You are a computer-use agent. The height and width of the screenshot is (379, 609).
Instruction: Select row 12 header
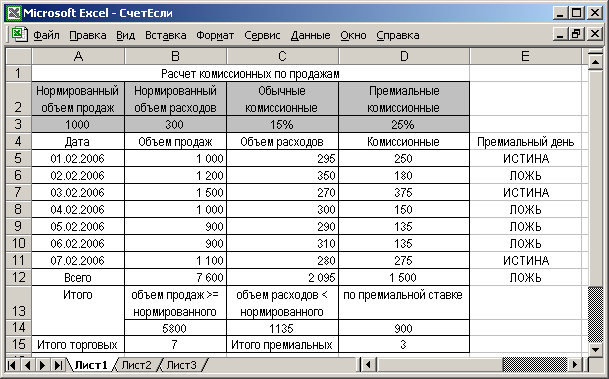point(18,277)
